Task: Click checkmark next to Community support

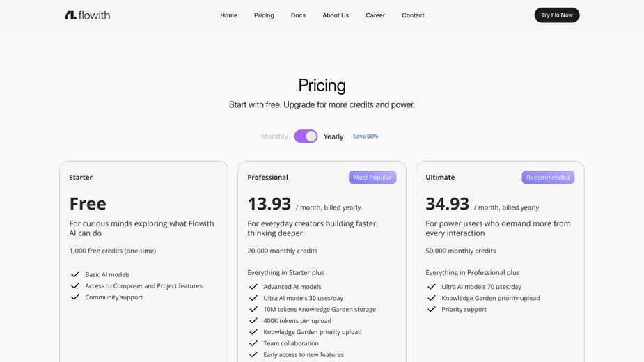Action: point(74,297)
